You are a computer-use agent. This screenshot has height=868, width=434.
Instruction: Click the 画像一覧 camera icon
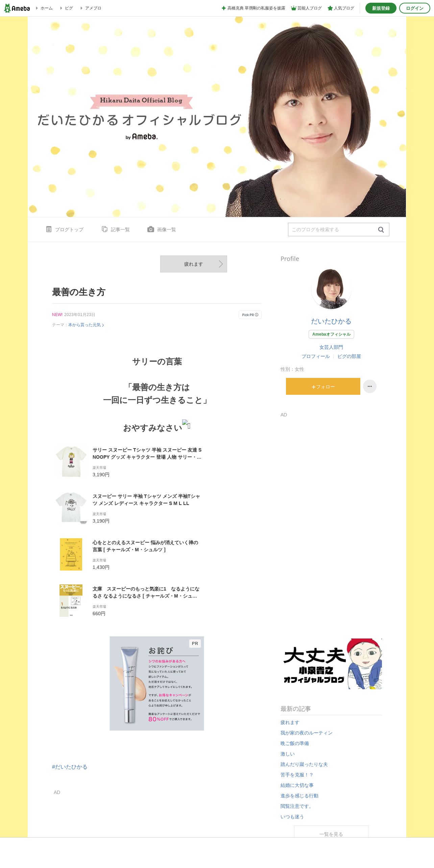151,229
